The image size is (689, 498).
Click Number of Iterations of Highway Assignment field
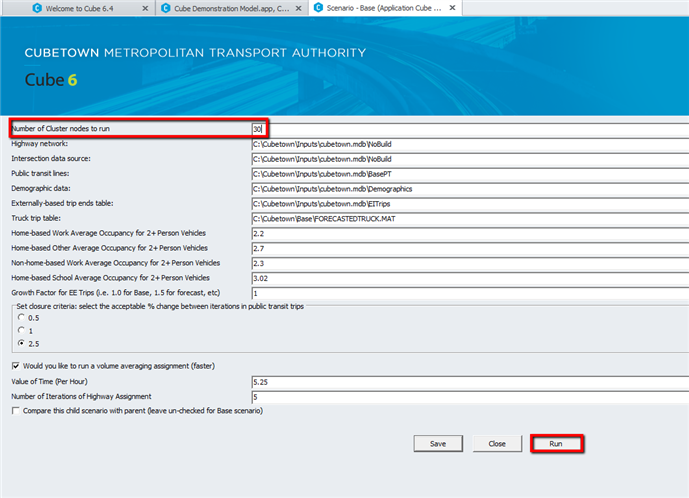[470, 397]
